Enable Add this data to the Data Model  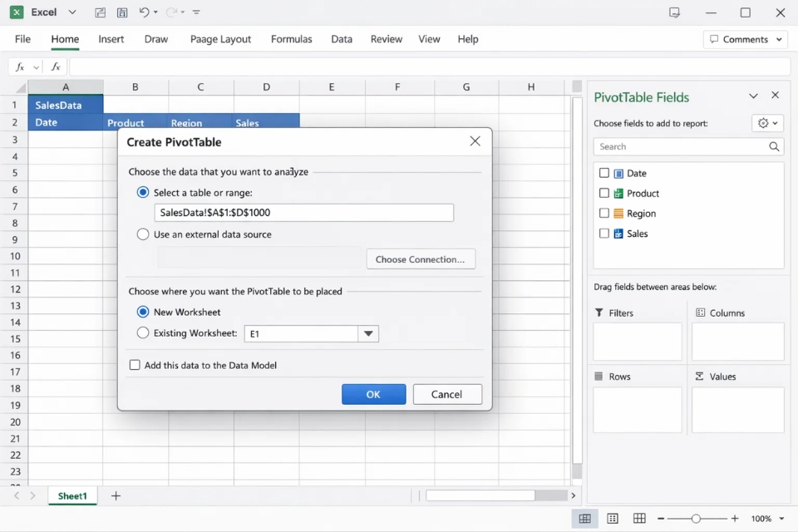(x=135, y=365)
